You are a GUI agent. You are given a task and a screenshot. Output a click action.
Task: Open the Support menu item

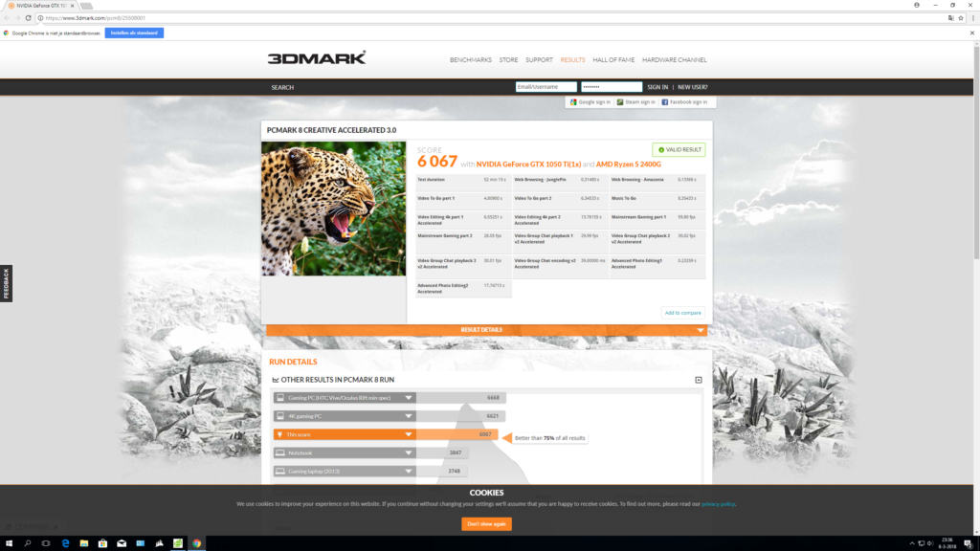click(539, 60)
